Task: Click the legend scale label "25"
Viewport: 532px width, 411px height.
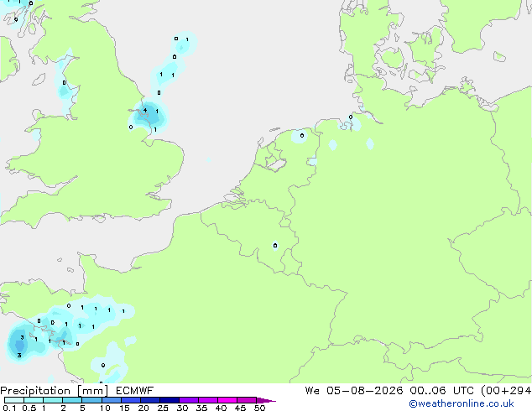Action: click(163, 408)
